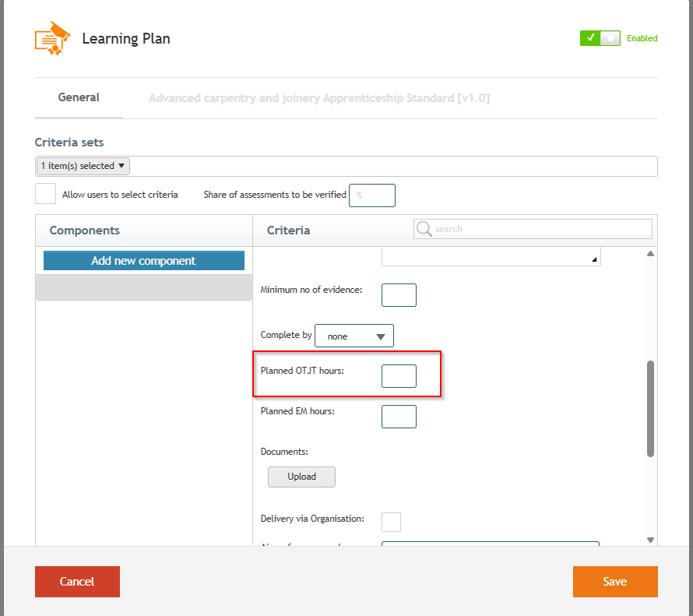Switch to the General tab
This screenshot has height=616, width=693.
(79, 97)
